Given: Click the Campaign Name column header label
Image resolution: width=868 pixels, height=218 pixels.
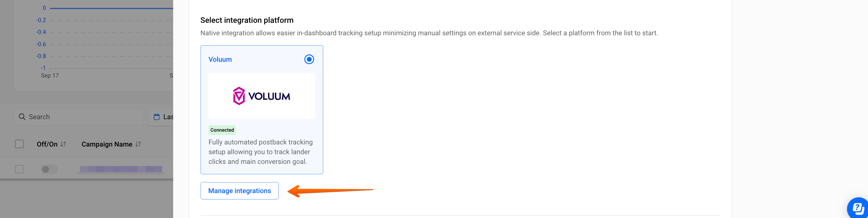Looking at the screenshot, I should click(107, 144).
